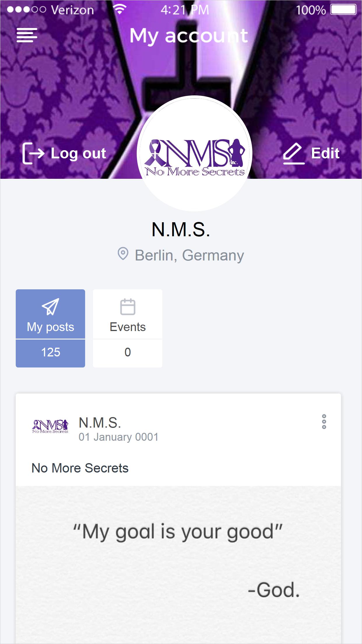The height and width of the screenshot is (644, 362).
Task: Open the hamburger menu icon
Action: pos(27,35)
